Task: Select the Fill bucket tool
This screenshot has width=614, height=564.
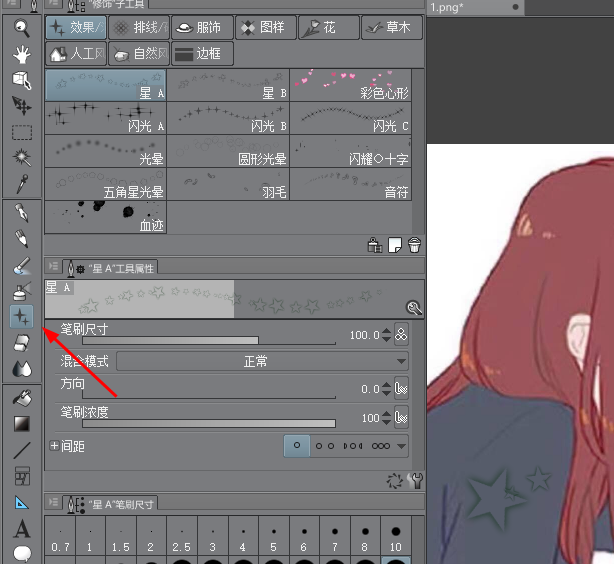Action: click(x=22, y=398)
